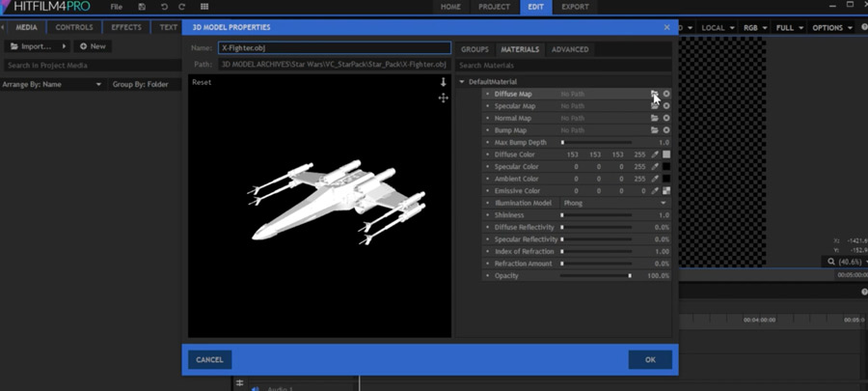Select the pan move tool in model preview
This screenshot has width=868, height=391.
pyautogui.click(x=443, y=98)
